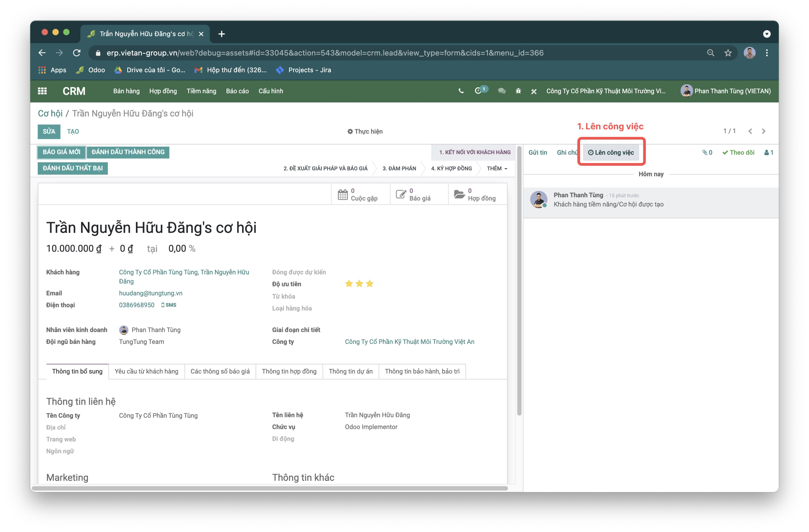Open the Báo cáo menu

(x=237, y=91)
